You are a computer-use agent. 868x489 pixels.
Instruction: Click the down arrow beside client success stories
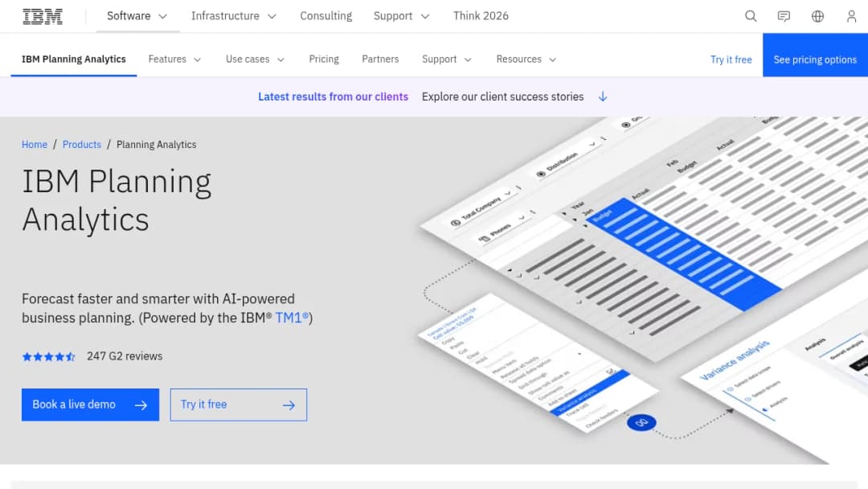tap(603, 97)
